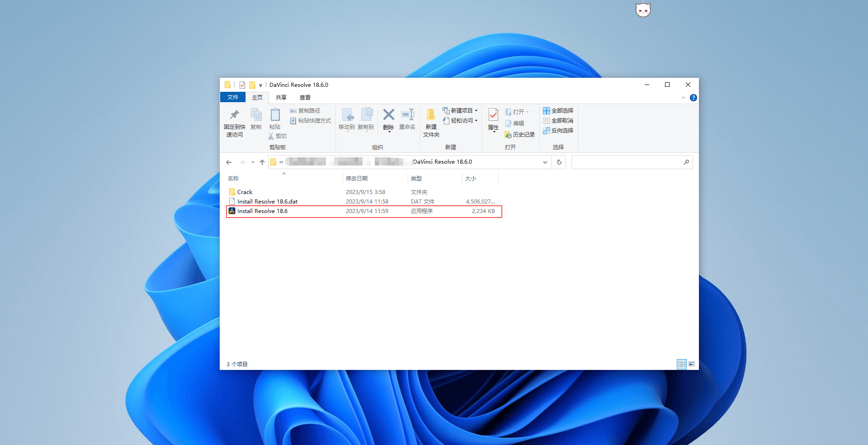This screenshot has width=868, height=445.
Task: Click the Paste (粘贴) clipboard icon
Action: (275, 115)
